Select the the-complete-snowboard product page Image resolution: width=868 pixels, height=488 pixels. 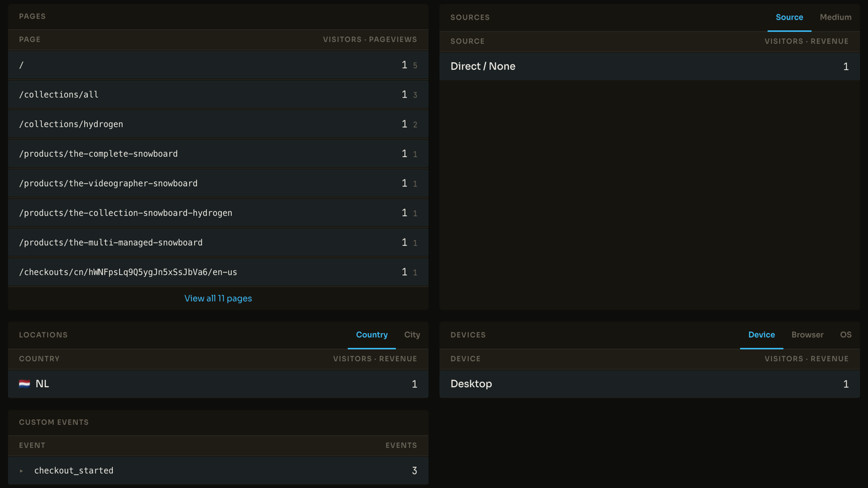tap(218, 154)
